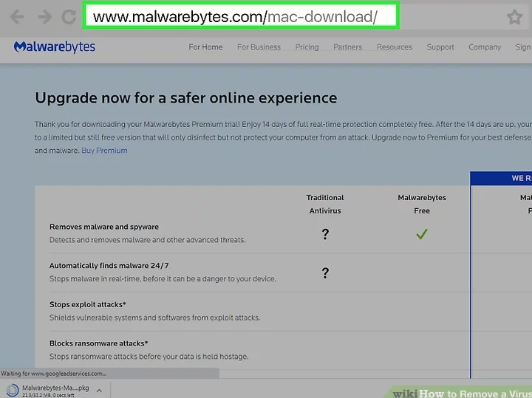Click the downloaded pkg file icon
The width and height of the screenshot is (532, 398).
click(13, 390)
